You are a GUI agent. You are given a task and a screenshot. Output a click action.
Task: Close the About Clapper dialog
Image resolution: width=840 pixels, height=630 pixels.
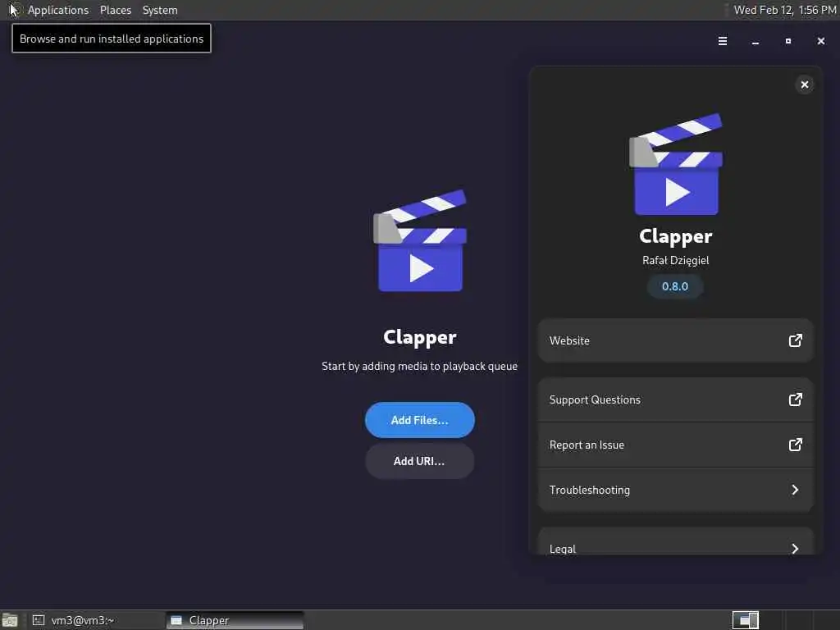[804, 84]
